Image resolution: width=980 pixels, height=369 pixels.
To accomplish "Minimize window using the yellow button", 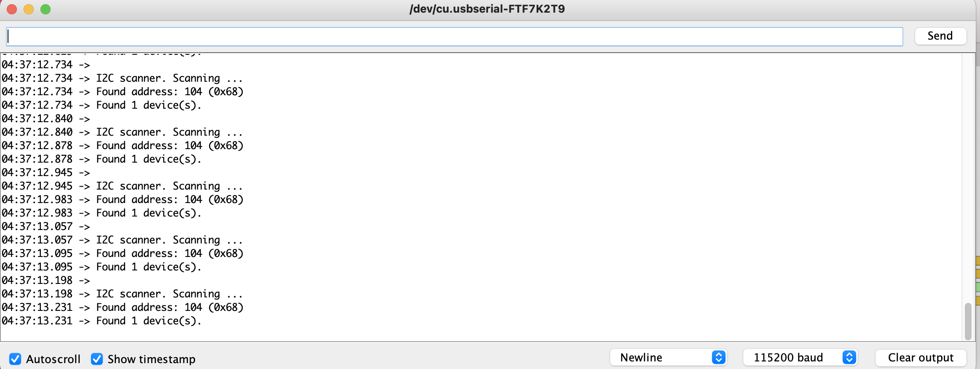I will pos(29,9).
